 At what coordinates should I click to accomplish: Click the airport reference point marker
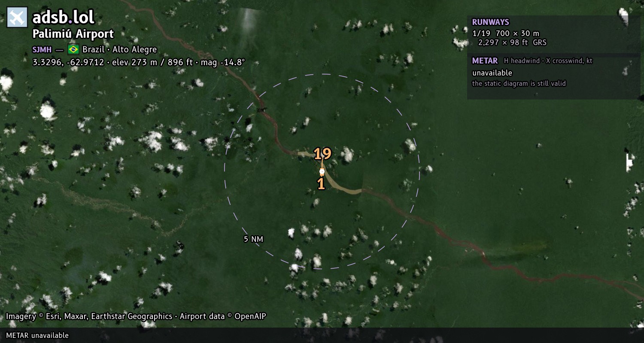[x=322, y=171]
